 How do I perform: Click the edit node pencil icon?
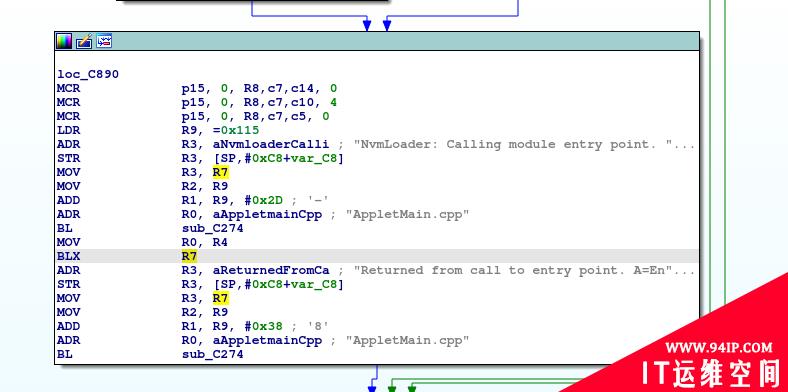tap(84, 41)
